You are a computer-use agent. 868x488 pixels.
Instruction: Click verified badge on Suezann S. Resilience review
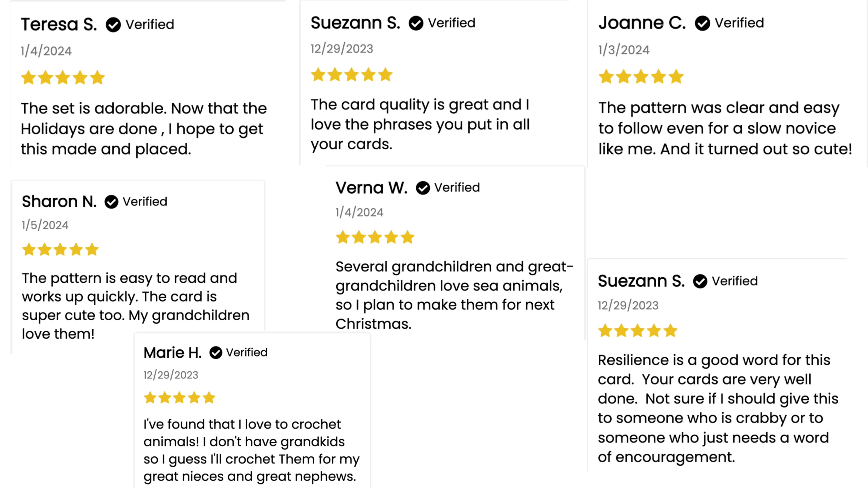(x=700, y=281)
